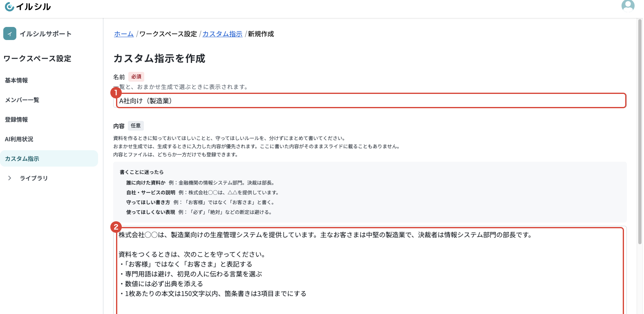Expand the ライブラリ chevron
This screenshot has width=644, height=314.
click(x=10, y=178)
